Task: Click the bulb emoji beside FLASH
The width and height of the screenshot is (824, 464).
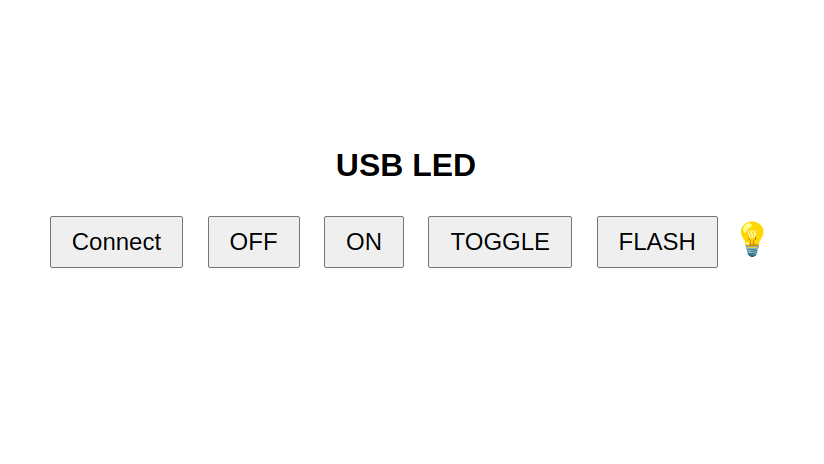Action: pyautogui.click(x=751, y=239)
